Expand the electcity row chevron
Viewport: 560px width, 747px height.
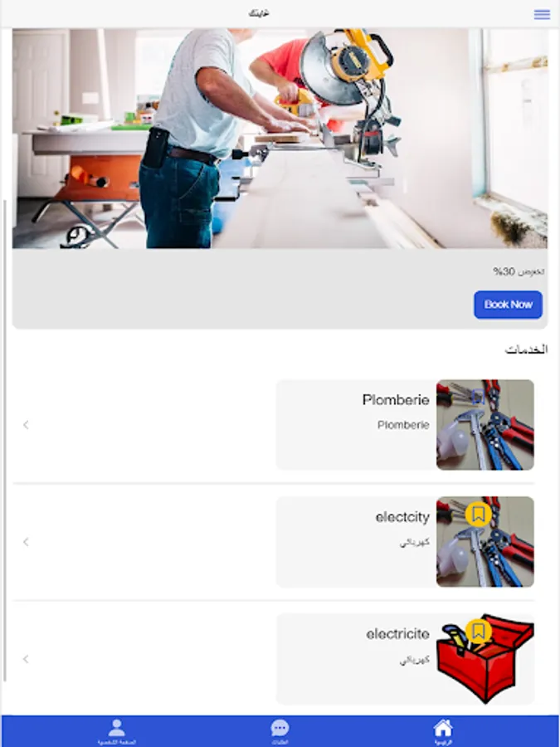pos(27,542)
